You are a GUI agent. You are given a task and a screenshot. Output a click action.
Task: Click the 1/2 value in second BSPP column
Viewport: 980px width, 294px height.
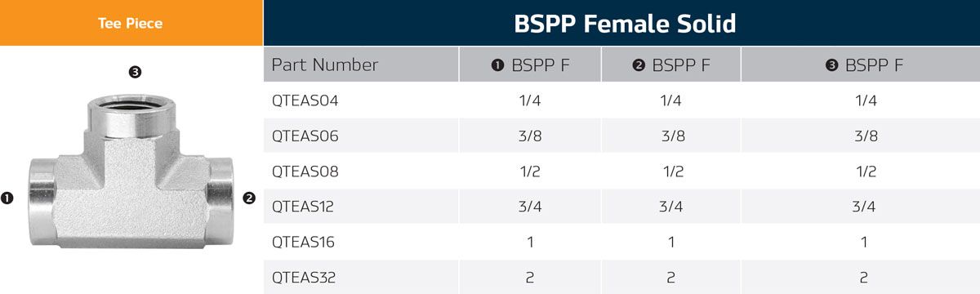coord(671,171)
